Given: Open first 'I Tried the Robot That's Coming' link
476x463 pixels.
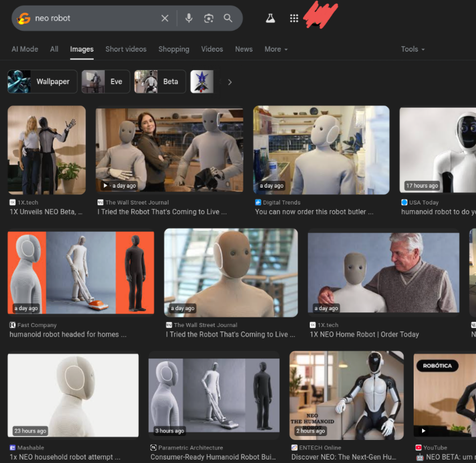Looking at the screenshot, I should pos(162,212).
